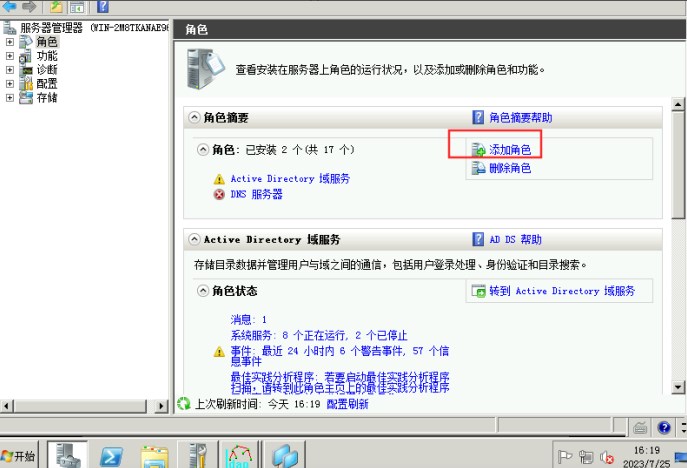The image size is (687, 468).
Task: Click the 删除角色 link
Action: (x=510, y=168)
